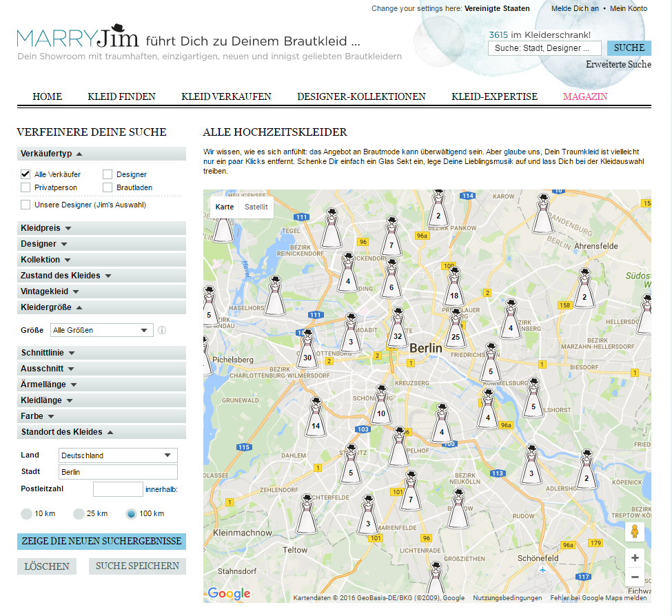Tick Unsere Designer (Jim's Auswahl) checkbox
Screen dimensions: 672x616
(26, 205)
